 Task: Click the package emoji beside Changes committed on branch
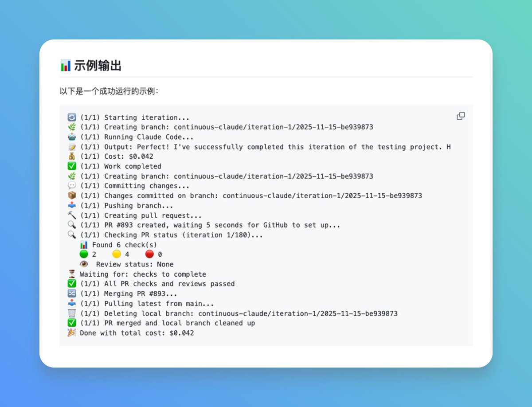pyautogui.click(x=72, y=196)
